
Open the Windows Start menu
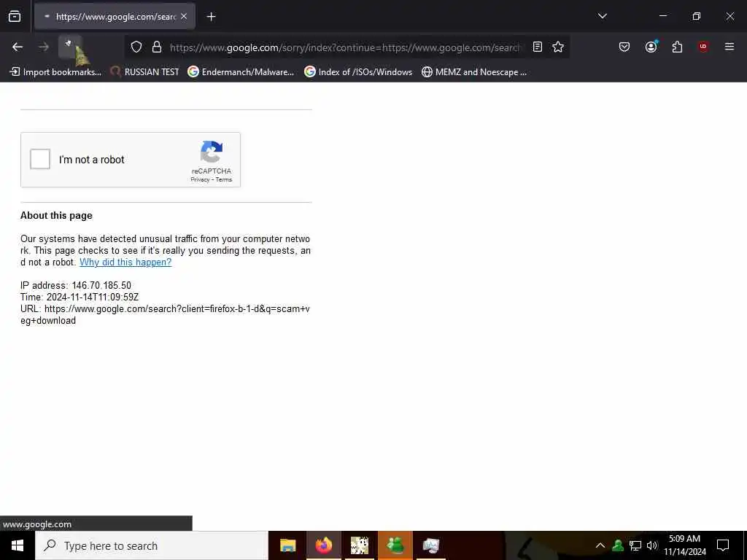18,545
